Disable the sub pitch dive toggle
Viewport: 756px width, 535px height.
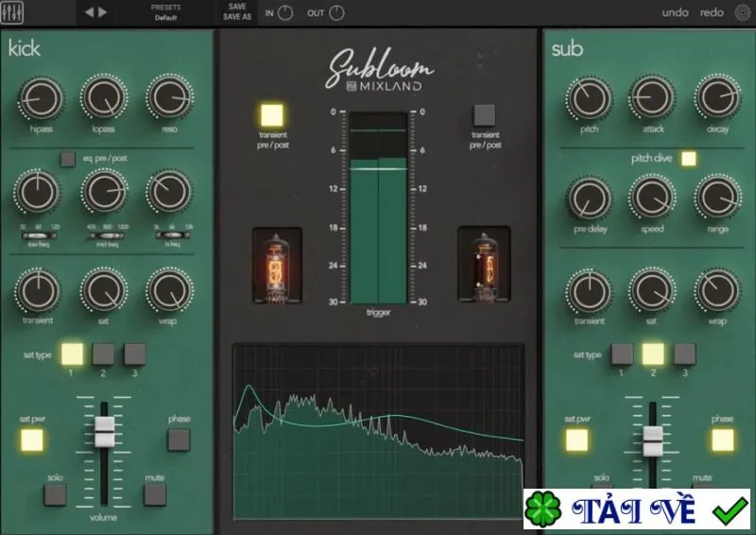tap(689, 159)
